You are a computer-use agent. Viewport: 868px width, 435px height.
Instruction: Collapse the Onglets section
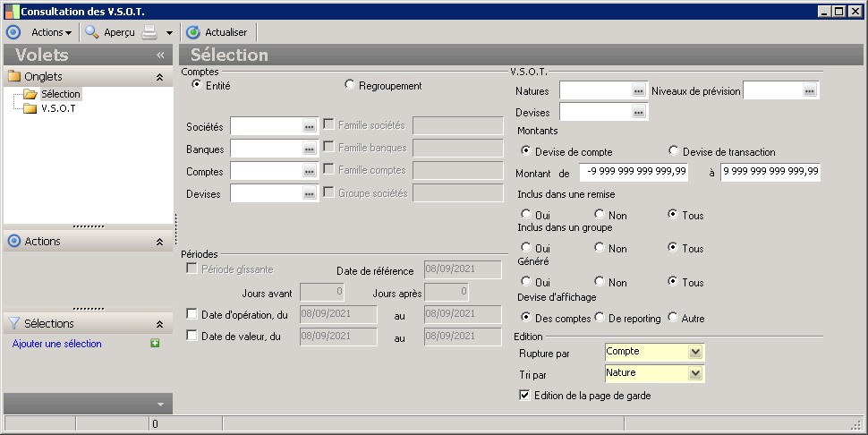[x=159, y=77]
